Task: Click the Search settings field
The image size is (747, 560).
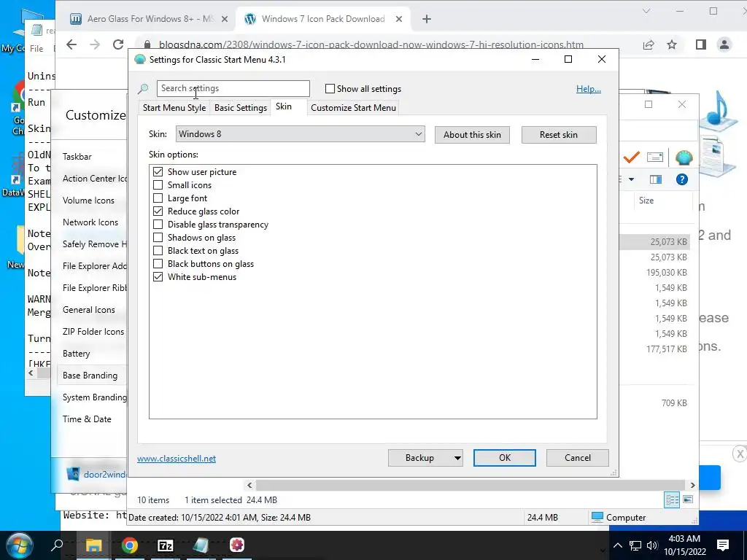Action: 233,88
